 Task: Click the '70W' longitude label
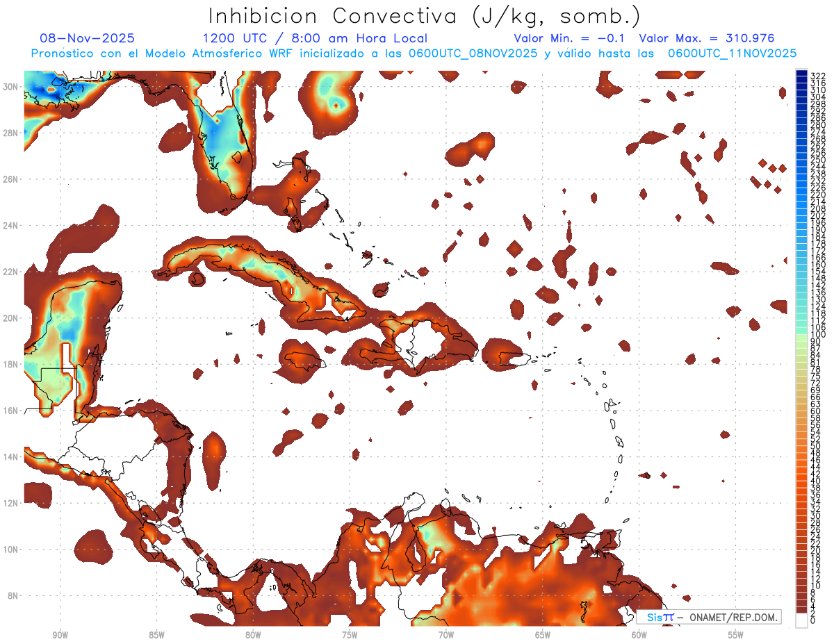point(446,634)
